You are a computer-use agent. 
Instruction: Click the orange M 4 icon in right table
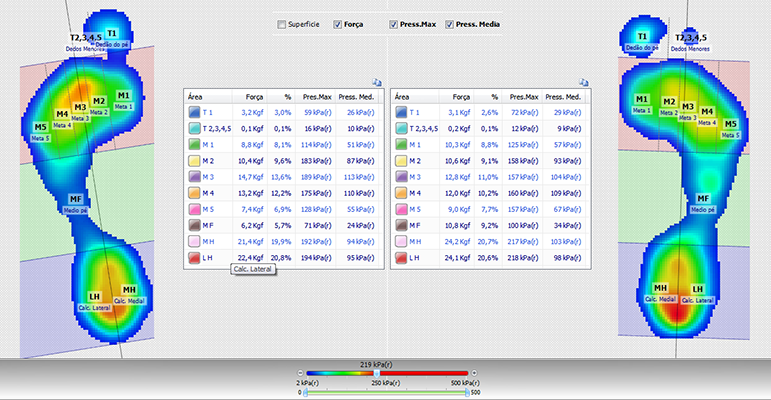coord(400,192)
